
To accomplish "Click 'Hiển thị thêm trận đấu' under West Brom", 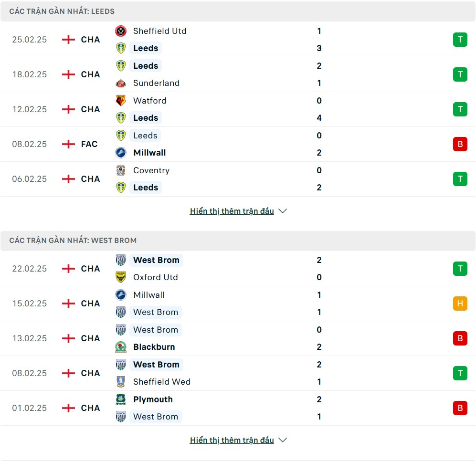I will point(232,440).
